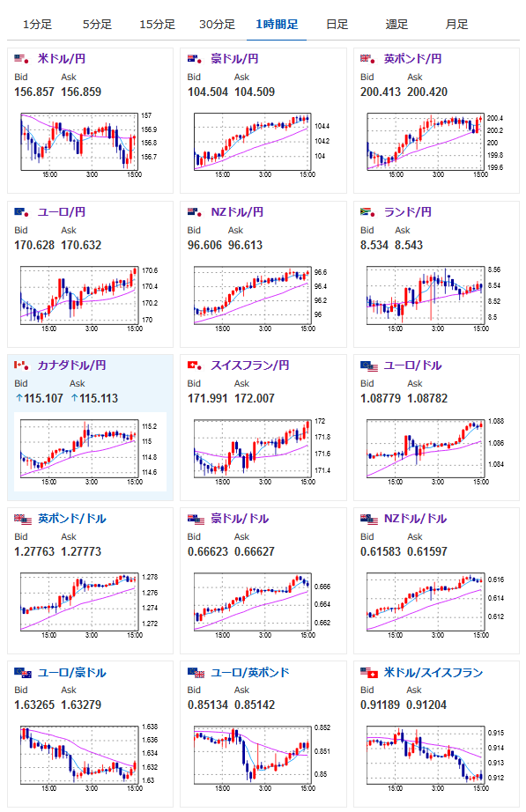Click the Swiss flag icon beside スイスフラン/円
The width and height of the screenshot is (526, 812).
tap(195, 365)
